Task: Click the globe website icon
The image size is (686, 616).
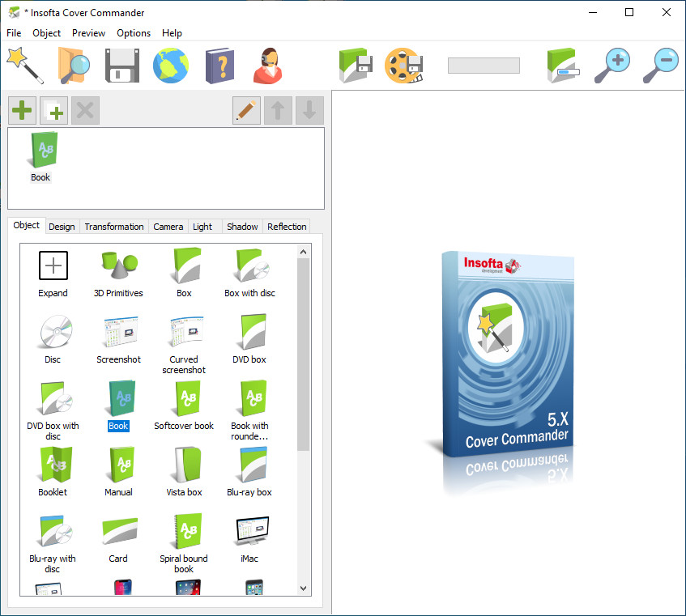Action: (x=171, y=66)
